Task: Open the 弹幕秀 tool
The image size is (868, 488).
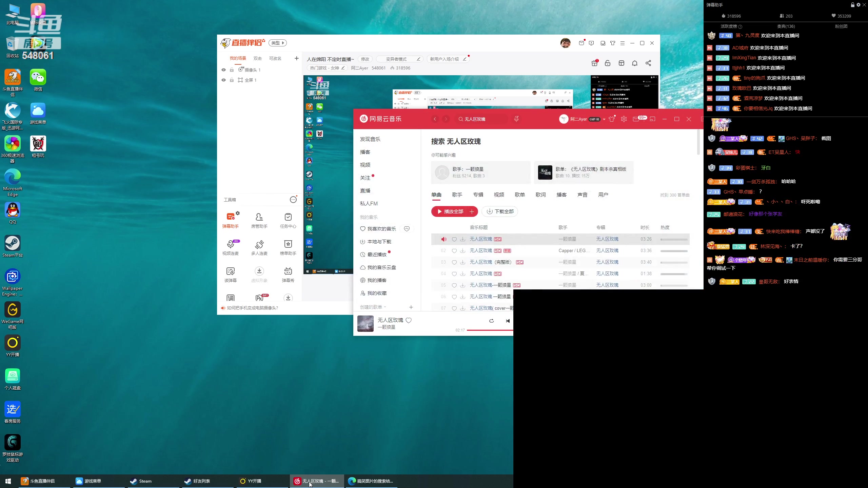Action: [288, 274]
